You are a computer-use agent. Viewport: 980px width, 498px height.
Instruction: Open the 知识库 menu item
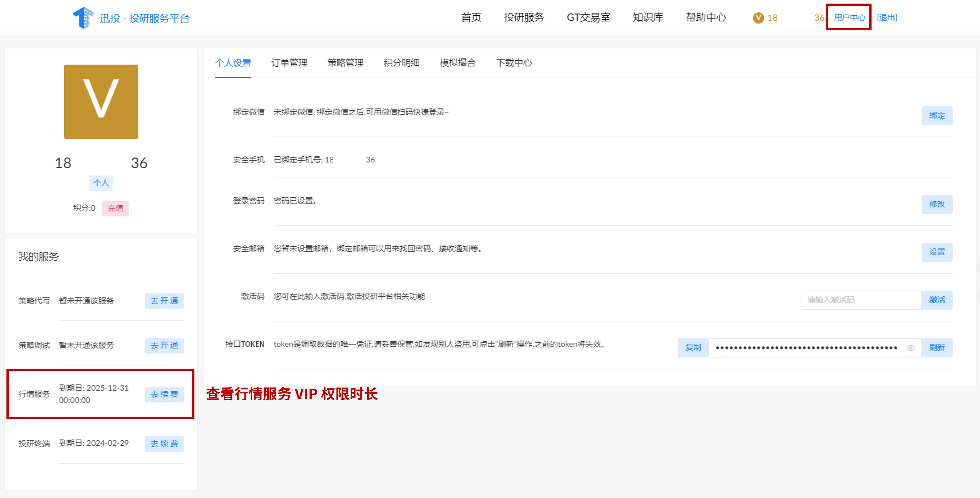coord(647,18)
